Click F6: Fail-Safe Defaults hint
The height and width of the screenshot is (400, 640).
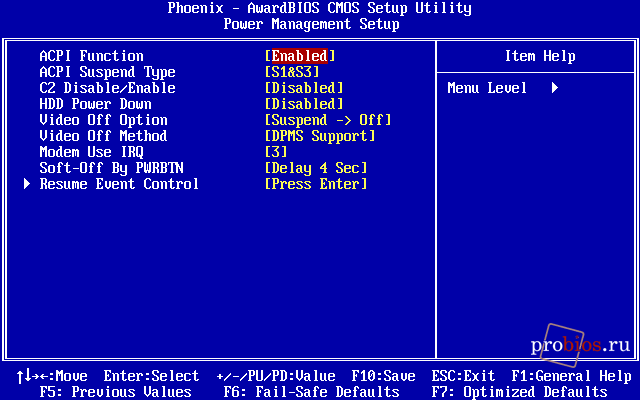311,392
